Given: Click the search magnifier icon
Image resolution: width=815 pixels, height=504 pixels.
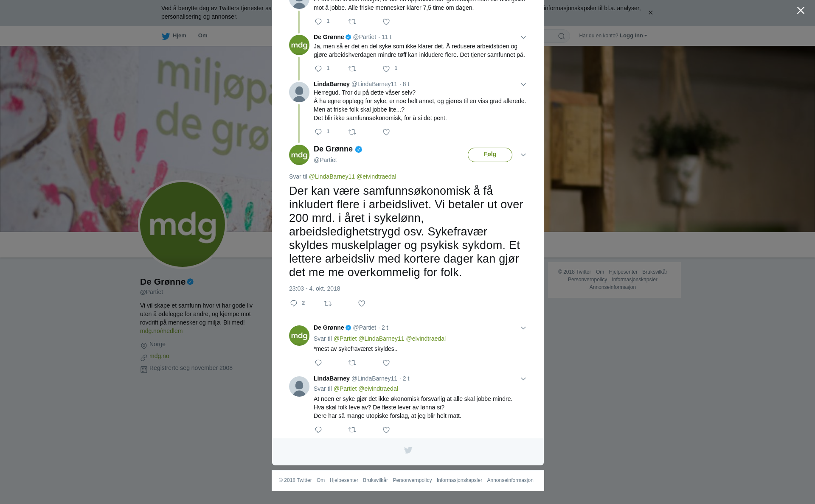Looking at the screenshot, I should coord(562,36).
